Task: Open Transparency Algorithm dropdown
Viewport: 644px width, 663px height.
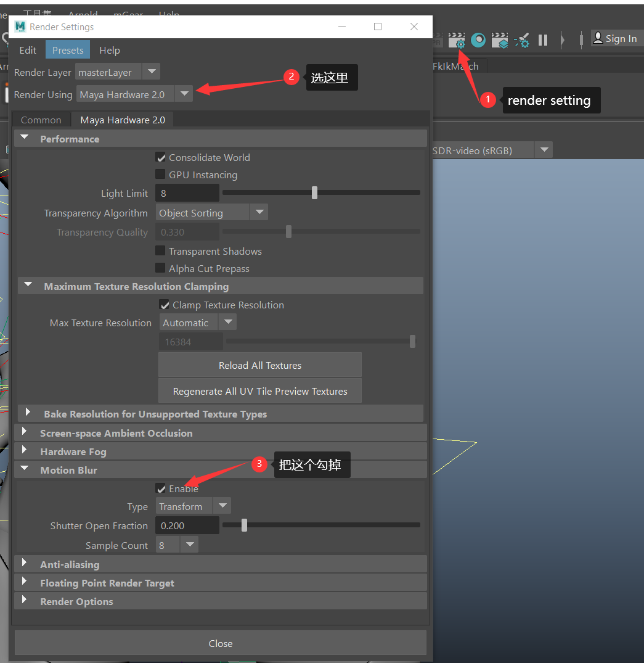Action: pos(212,212)
